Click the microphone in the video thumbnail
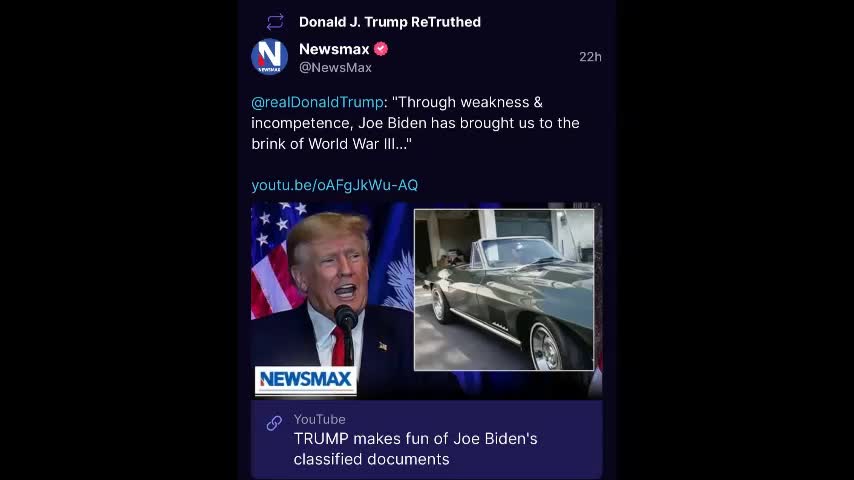 click(x=346, y=318)
